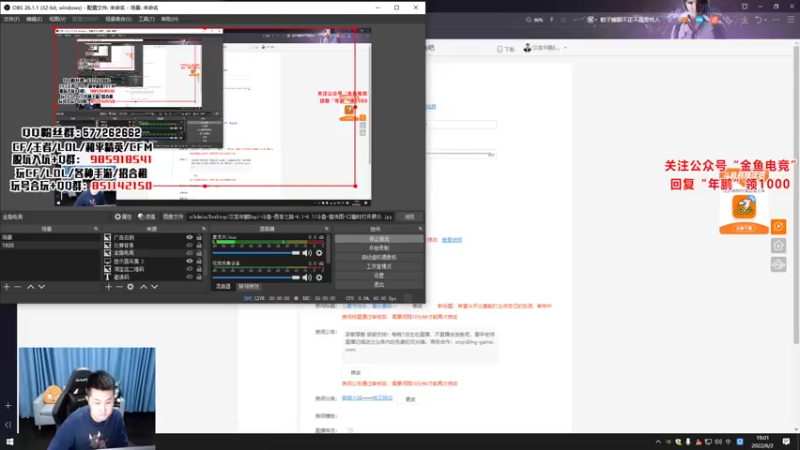
Task: Open the 工具(T) menu in OBS
Action: [x=146, y=19]
